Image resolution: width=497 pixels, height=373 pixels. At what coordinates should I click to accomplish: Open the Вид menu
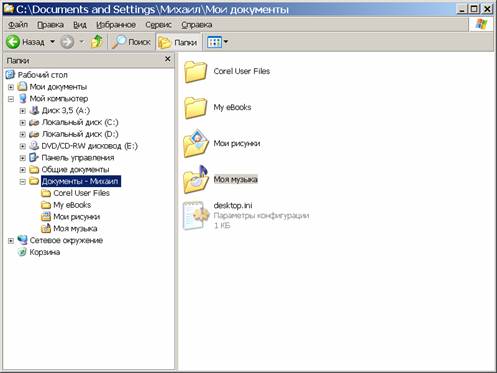80,25
